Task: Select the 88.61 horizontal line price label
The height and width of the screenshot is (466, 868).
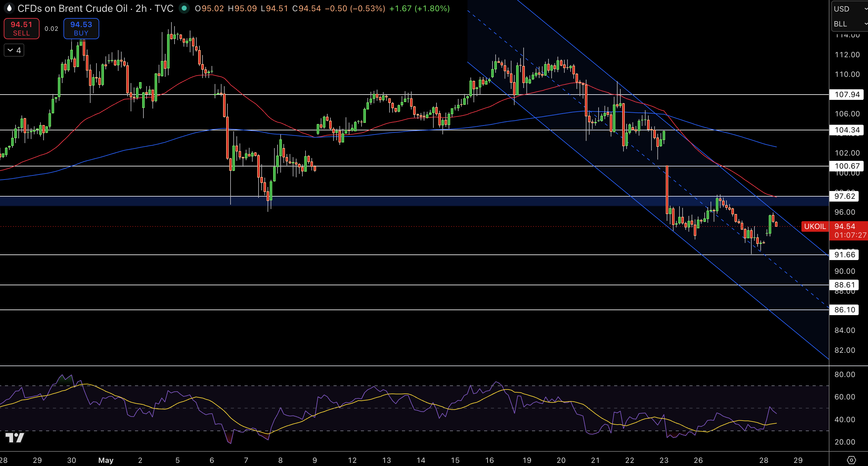Action: pos(844,285)
